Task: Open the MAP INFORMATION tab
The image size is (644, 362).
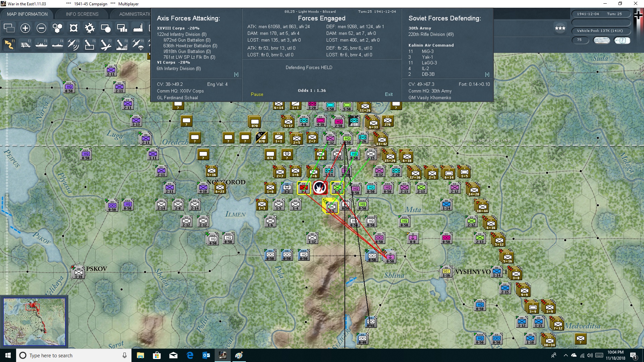Action: point(28,14)
